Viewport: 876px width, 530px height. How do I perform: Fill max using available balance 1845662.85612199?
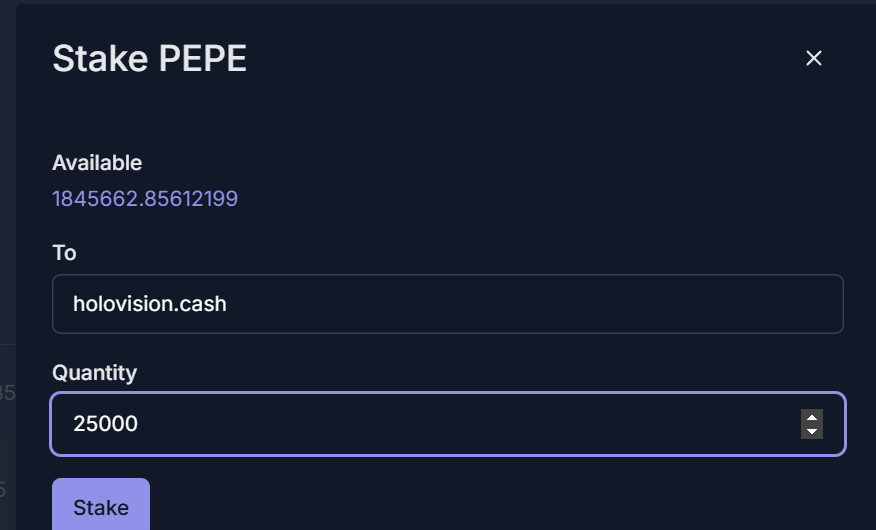145,199
